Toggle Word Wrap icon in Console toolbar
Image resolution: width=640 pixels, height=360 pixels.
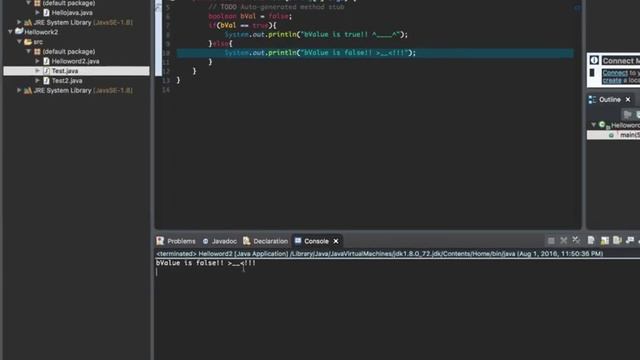[x=617, y=240]
